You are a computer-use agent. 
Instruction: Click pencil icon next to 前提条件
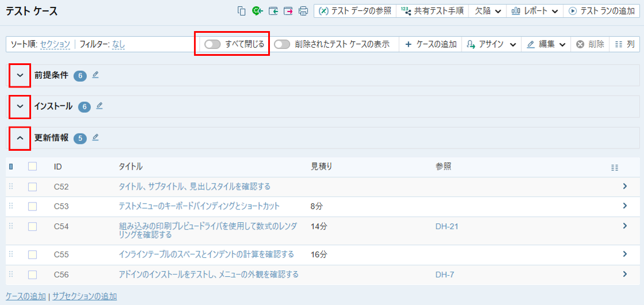tap(96, 75)
